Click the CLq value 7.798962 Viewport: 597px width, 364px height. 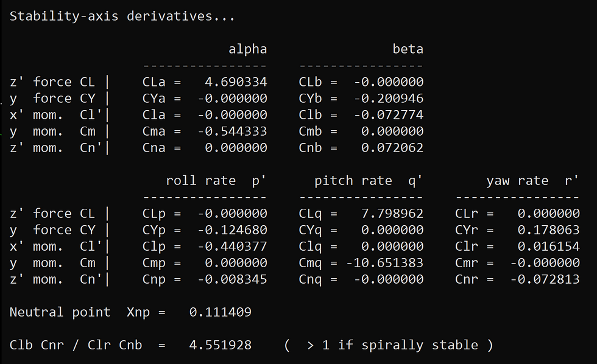392,214
